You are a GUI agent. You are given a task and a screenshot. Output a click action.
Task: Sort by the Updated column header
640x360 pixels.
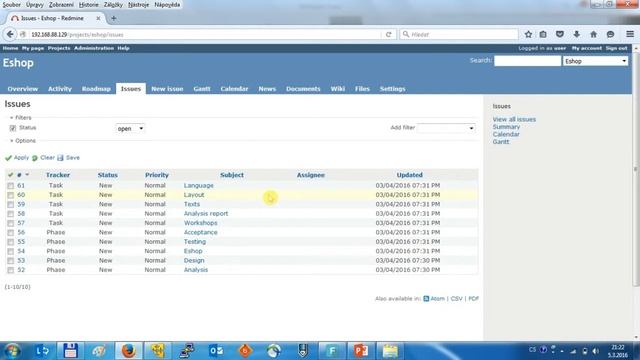point(409,175)
